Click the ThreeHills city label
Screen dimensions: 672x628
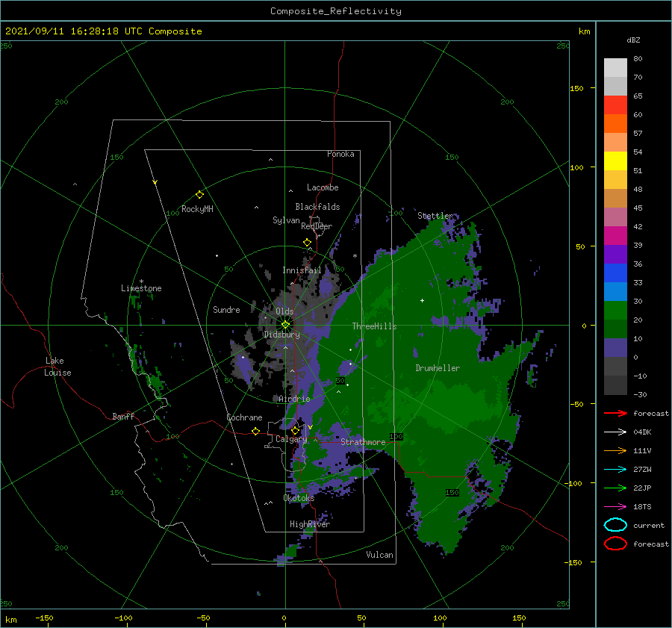pos(374,326)
